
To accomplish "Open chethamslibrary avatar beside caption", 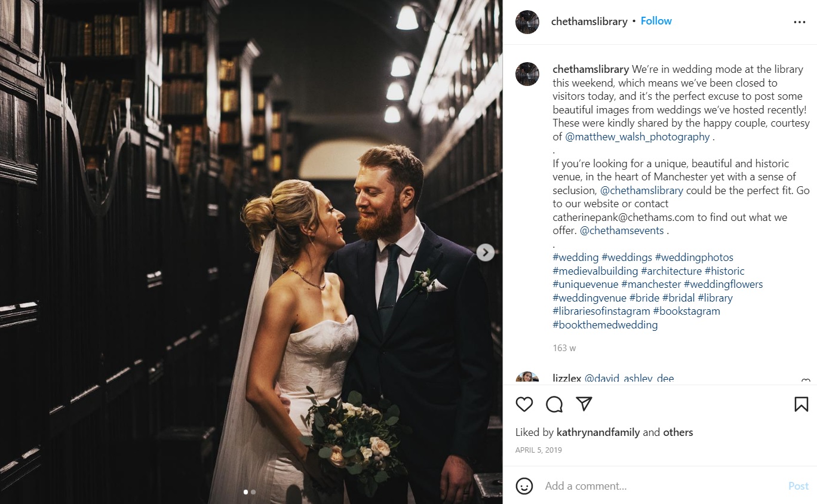I will [527, 74].
